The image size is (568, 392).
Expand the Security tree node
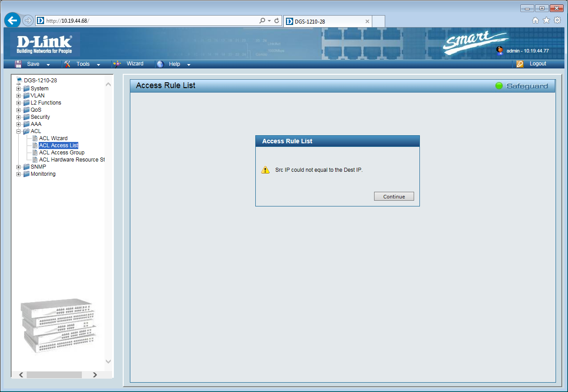pyautogui.click(x=19, y=117)
